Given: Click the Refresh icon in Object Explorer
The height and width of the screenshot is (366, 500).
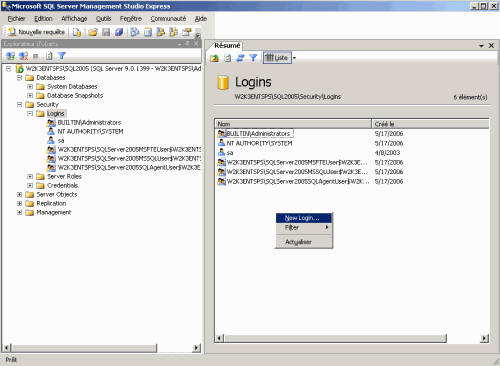Looking at the screenshot, I should click(x=49, y=56).
